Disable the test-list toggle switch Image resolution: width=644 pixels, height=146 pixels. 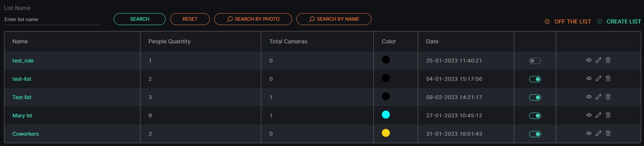(535, 79)
